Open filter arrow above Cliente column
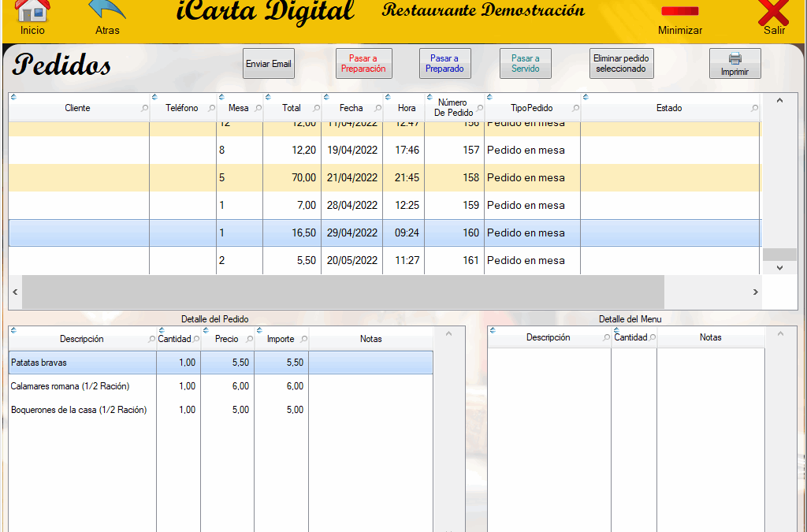Viewport: 807px width, 532px height. (13, 97)
